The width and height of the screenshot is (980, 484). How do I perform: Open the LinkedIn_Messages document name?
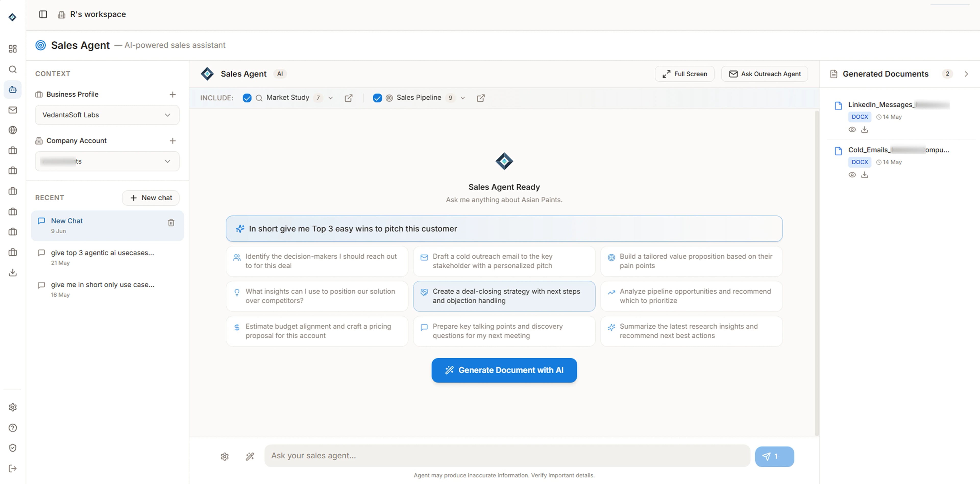pyautogui.click(x=899, y=105)
